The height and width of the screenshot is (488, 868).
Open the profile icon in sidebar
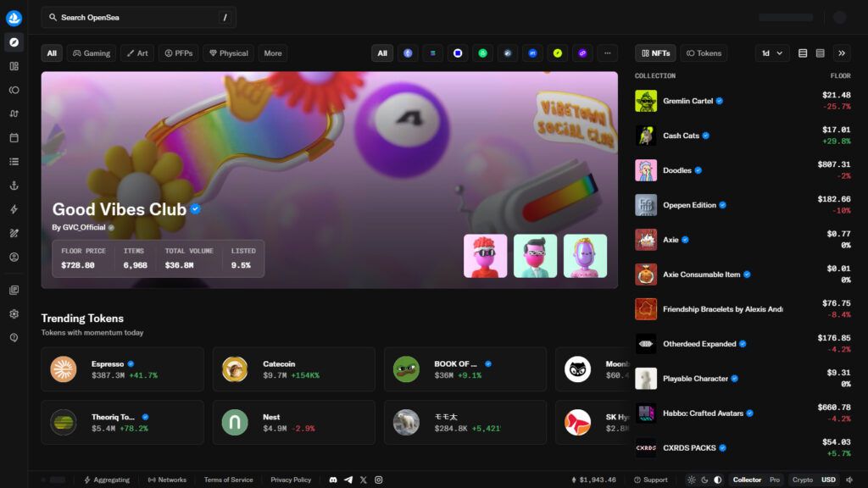[14, 257]
